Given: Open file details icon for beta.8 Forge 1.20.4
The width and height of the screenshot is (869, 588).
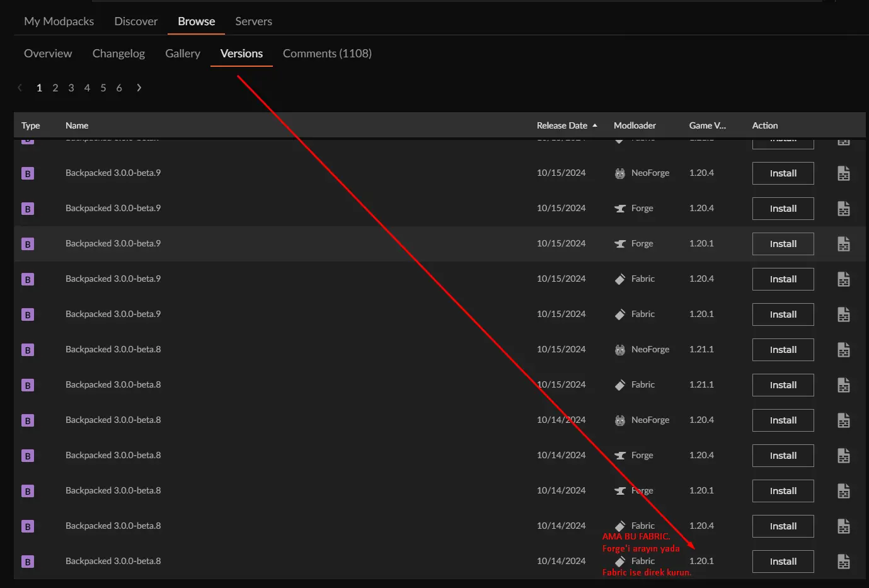Looking at the screenshot, I should point(844,456).
